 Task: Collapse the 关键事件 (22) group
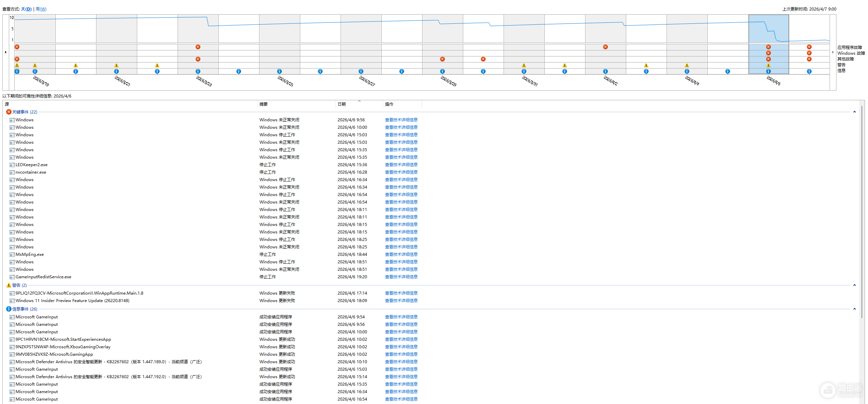[x=854, y=112]
